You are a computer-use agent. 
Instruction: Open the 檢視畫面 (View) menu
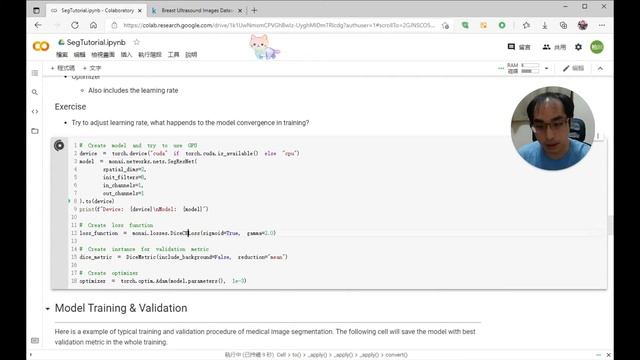103,55
